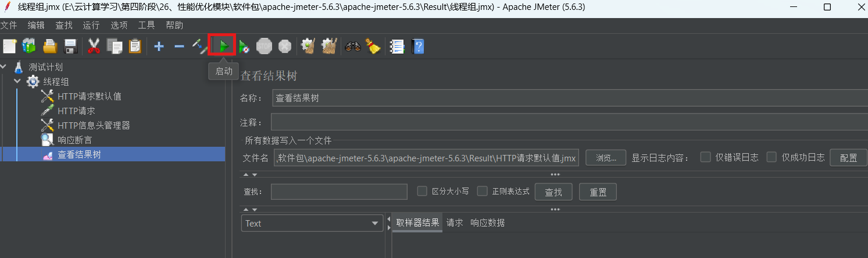This screenshot has height=258, width=868.
Task: Click the Toggle enable/disable icon
Action: [199, 46]
